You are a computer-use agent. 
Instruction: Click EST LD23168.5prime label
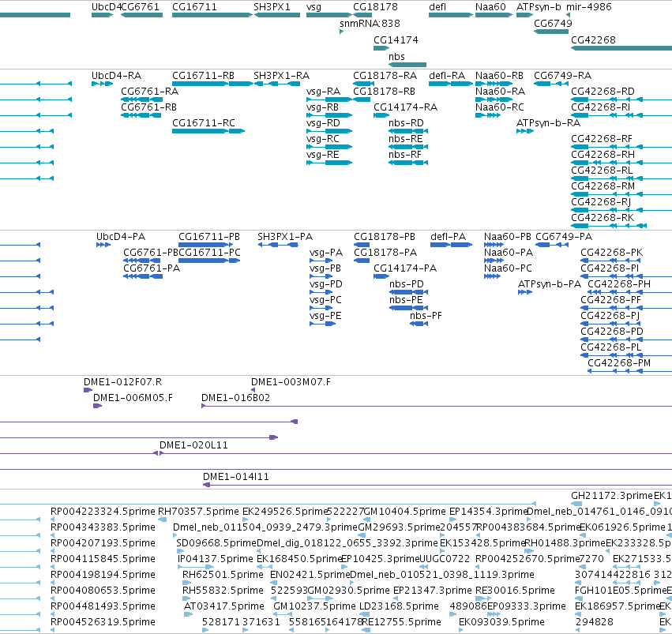pos(399,606)
